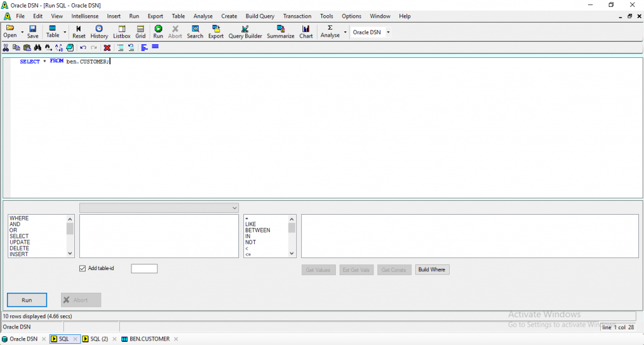Viewport: 644px width, 345px height.
Task: Click the Build Where button
Action: [432, 269]
